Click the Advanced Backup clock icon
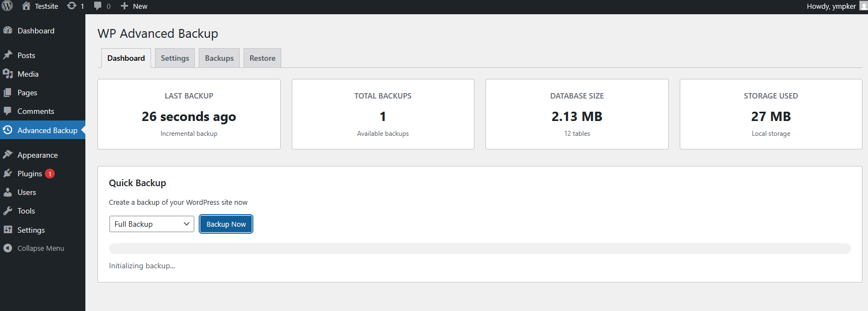 pyautogui.click(x=8, y=130)
